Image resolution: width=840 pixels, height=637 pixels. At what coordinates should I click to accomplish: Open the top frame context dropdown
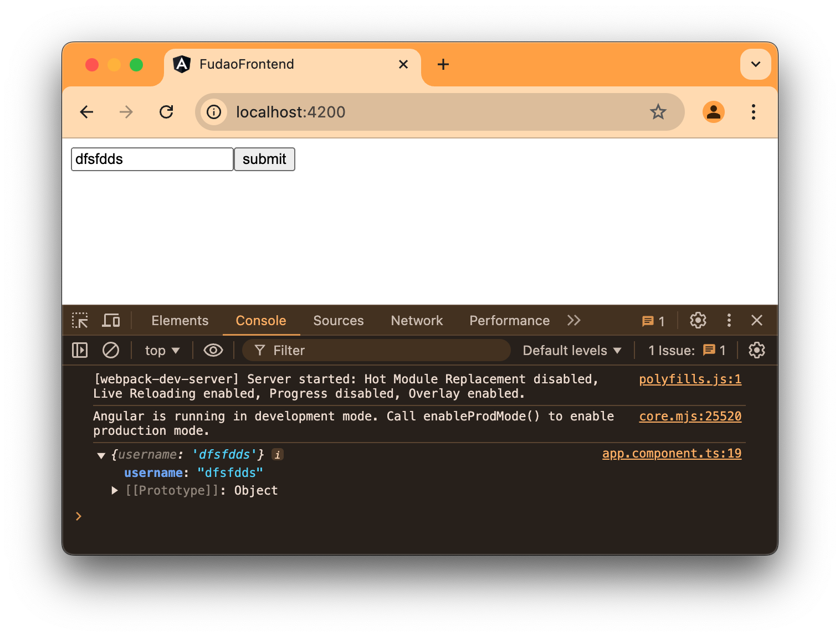161,350
